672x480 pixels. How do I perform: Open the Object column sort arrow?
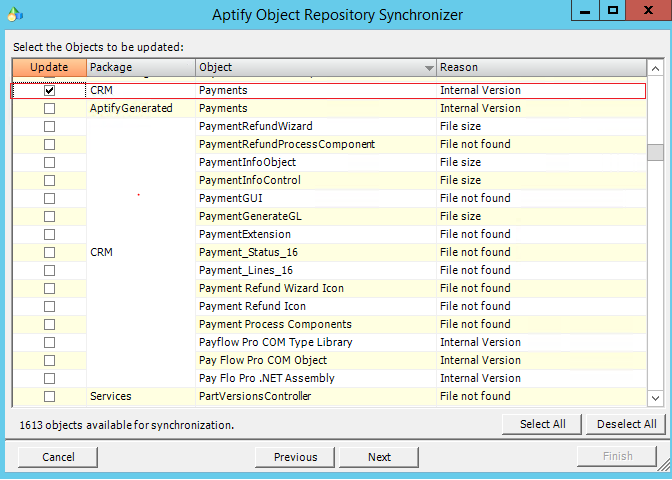click(429, 68)
